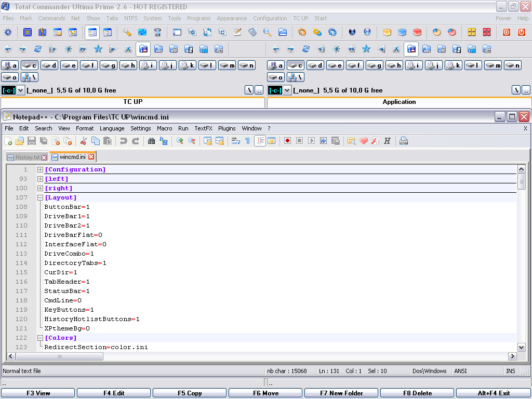The width and height of the screenshot is (532, 399).
Task: Switch the right panel to drive k
Action: pyautogui.click(x=454, y=65)
